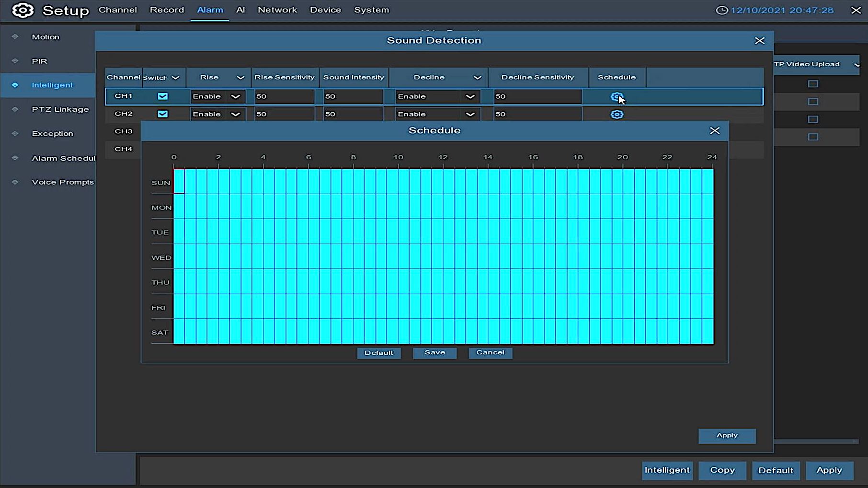
Task: Check first FTP Video Upload checkbox
Action: [x=812, y=84]
